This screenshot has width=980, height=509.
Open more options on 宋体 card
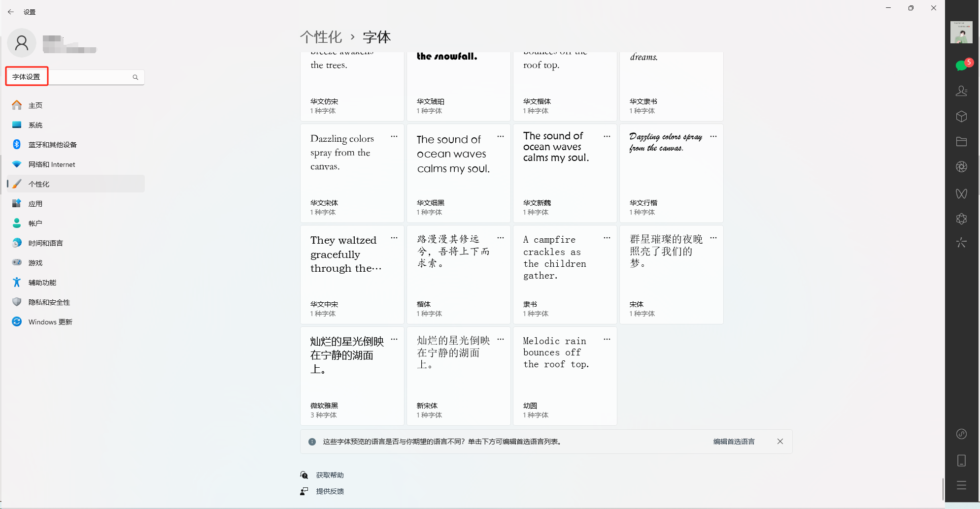[713, 238]
